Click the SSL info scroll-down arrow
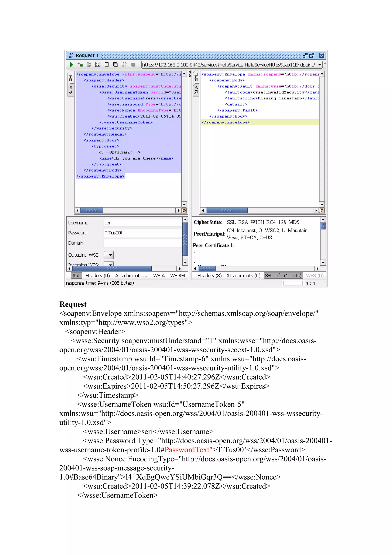 click(323, 263)
